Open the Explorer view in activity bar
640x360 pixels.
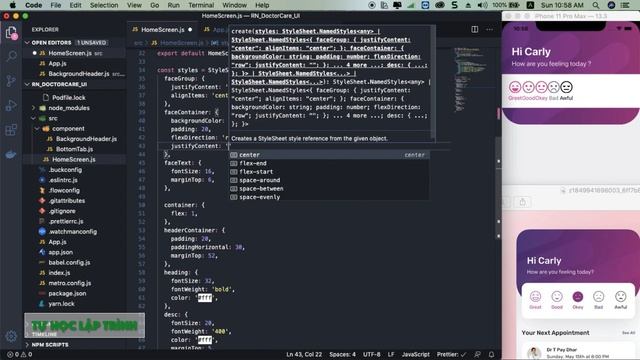[11, 33]
